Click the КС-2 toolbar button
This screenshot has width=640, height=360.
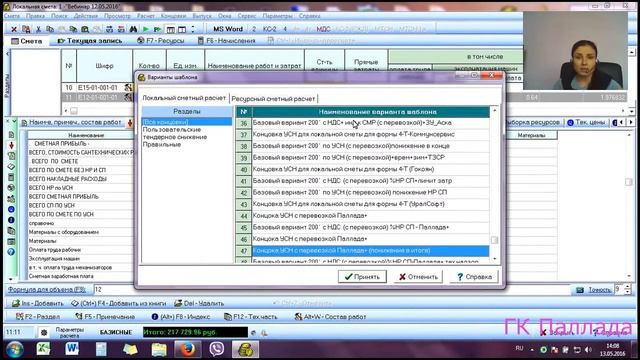pos(269,29)
